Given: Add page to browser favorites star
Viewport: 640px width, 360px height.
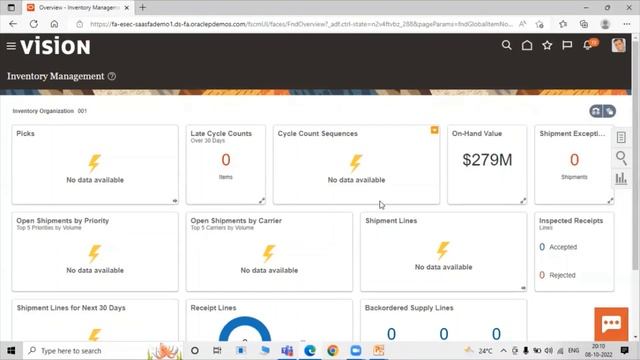Looking at the screenshot, I should tap(540, 24).
